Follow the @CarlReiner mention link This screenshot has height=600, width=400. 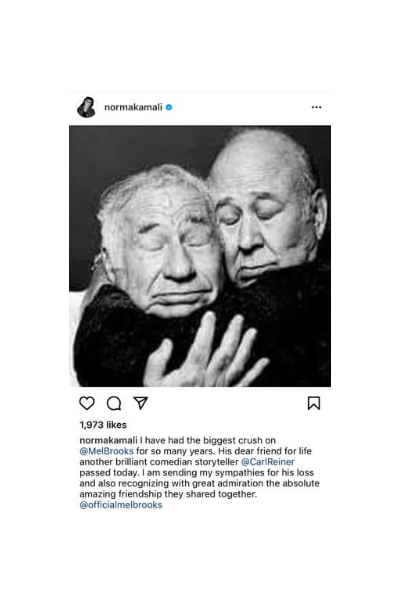tap(268, 461)
